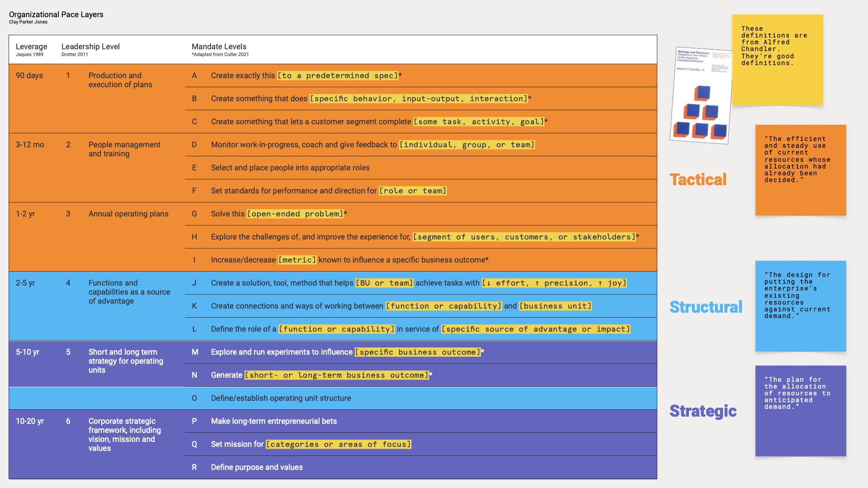Click row O, Define/establish operating unit structure
This screenshot has height=488, width=868.
[x=281, y=398]
